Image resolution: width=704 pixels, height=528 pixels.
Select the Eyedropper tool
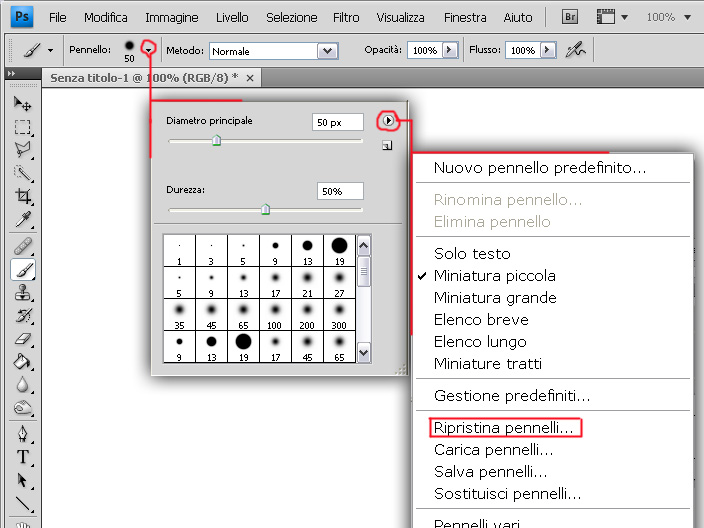(x=22, y=220)
